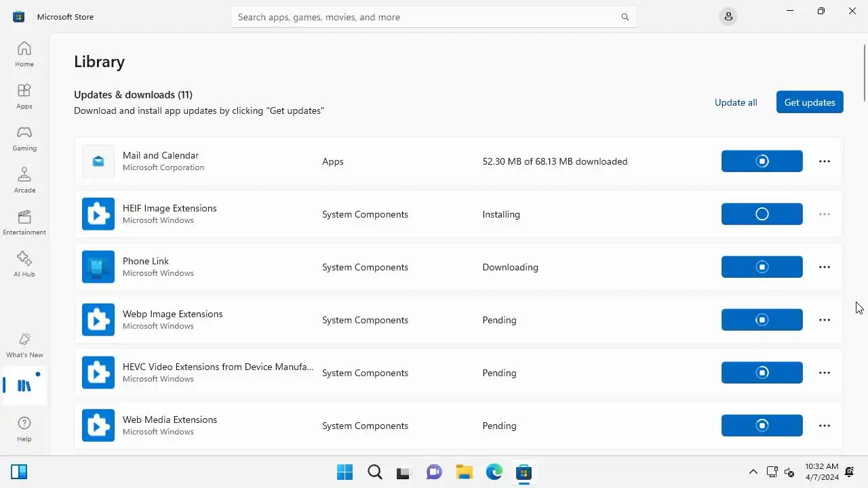Click the Webp Image Extensions app icon
Viewport: 868px width, 488px height.
(x=98, y=320)
